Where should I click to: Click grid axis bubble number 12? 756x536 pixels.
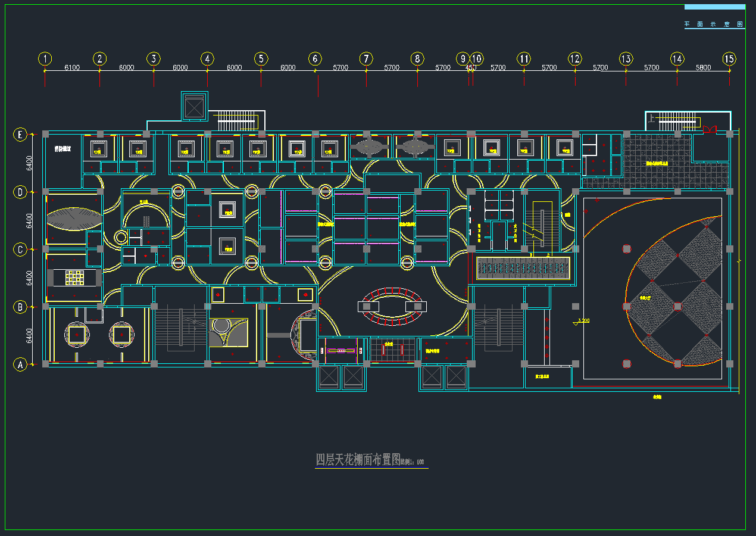pyautogui.click(x=574, y=59)
